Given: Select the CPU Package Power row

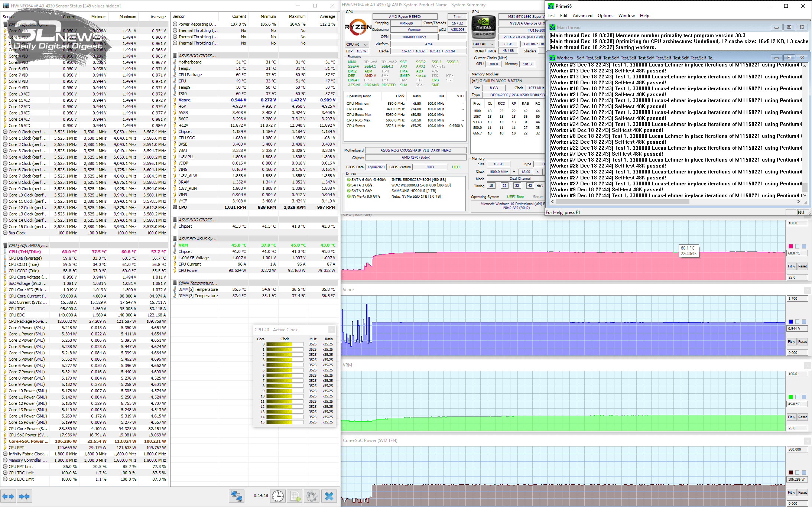Looking at the screenshot, I should click(x=85, y=321).
